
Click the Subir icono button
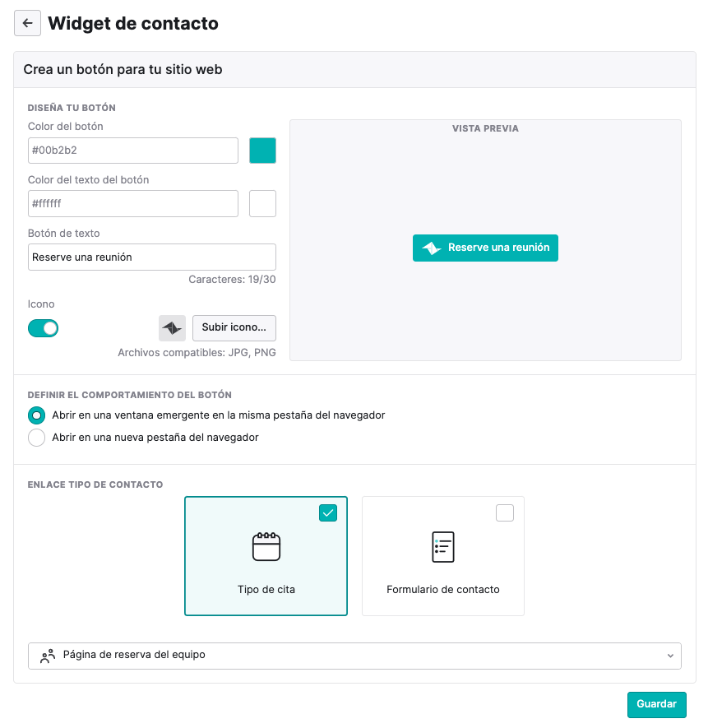[234, 327]
